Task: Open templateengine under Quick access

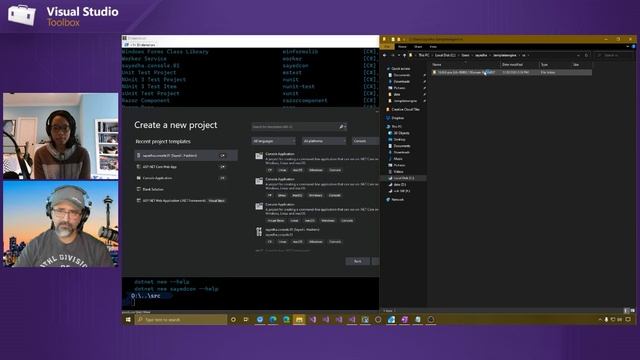Action: click(x=405, y=101)
